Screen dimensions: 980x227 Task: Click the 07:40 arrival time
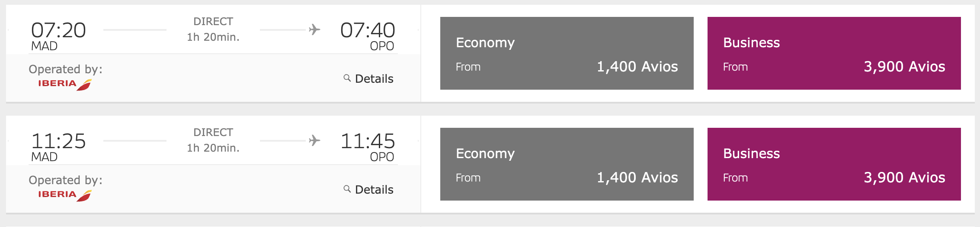click(x=368, y=30)
